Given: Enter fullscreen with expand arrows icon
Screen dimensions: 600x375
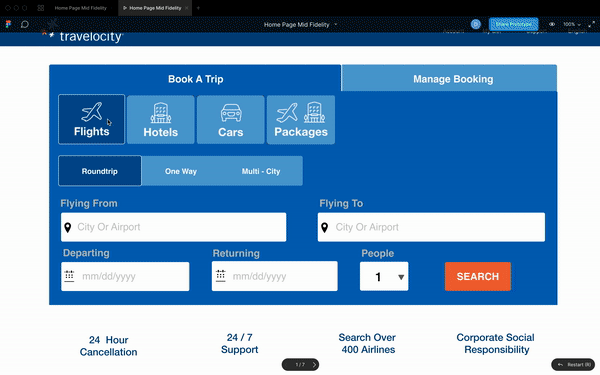Looking at the screenshot, I should [x=591, y=24].
